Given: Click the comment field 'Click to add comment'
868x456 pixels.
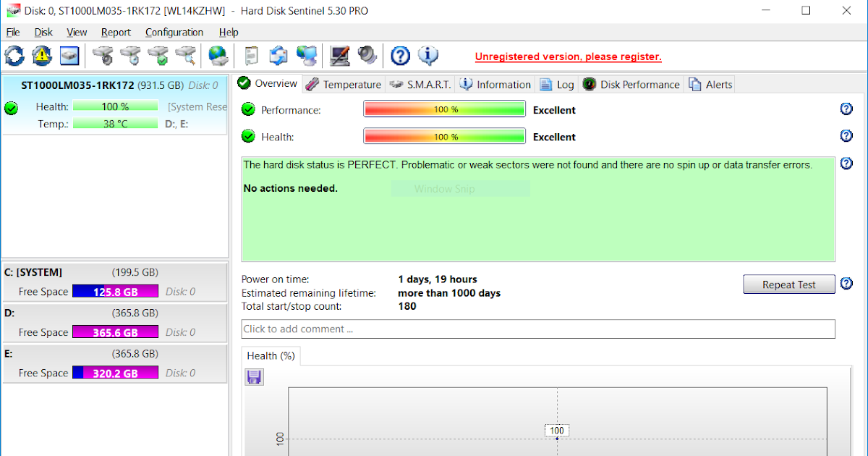Looking at the screenshot, I should click(x=538, y=329).
